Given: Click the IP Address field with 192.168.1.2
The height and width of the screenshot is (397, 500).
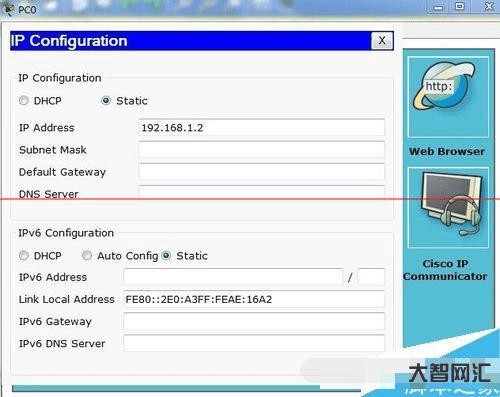Looking at the screenshot, I should [262, 127].
